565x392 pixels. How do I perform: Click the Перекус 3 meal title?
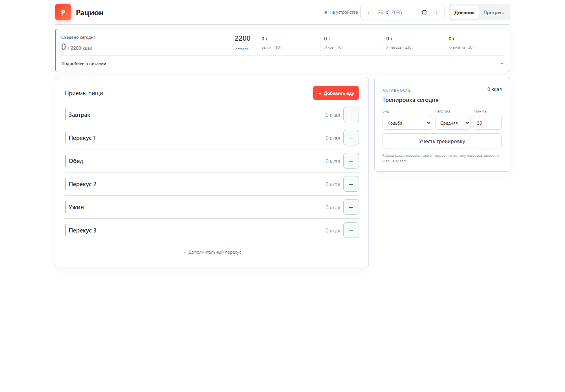click(x=82, y=230)
